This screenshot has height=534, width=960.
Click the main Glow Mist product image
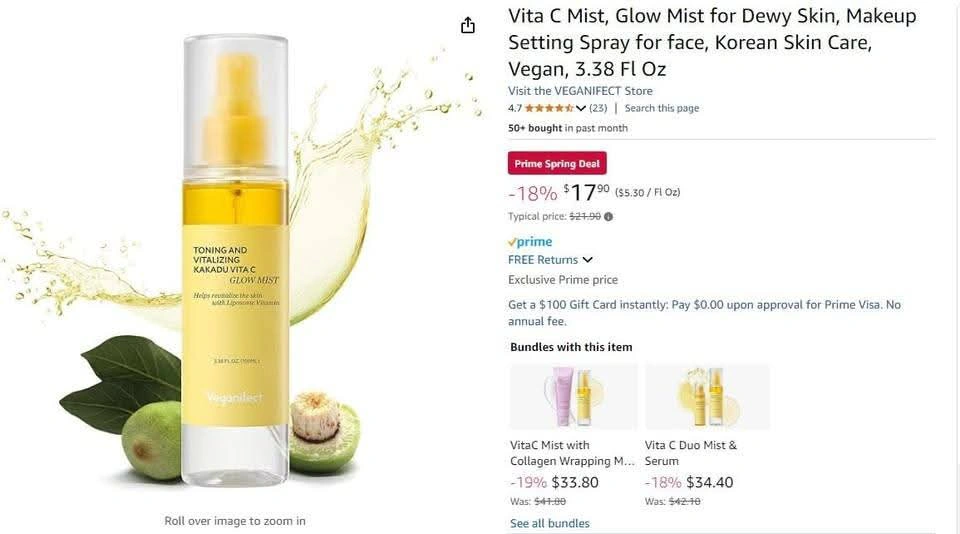click(x=235, y=261)
